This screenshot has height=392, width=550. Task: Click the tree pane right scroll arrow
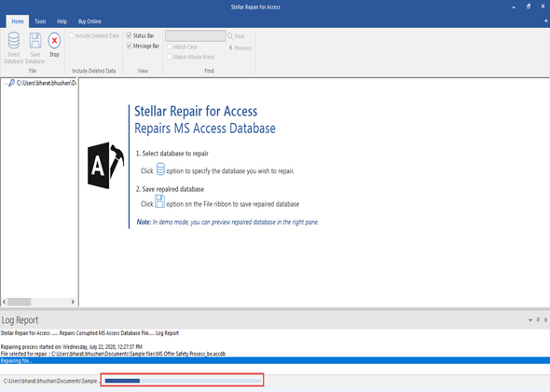tap(73, 302)
